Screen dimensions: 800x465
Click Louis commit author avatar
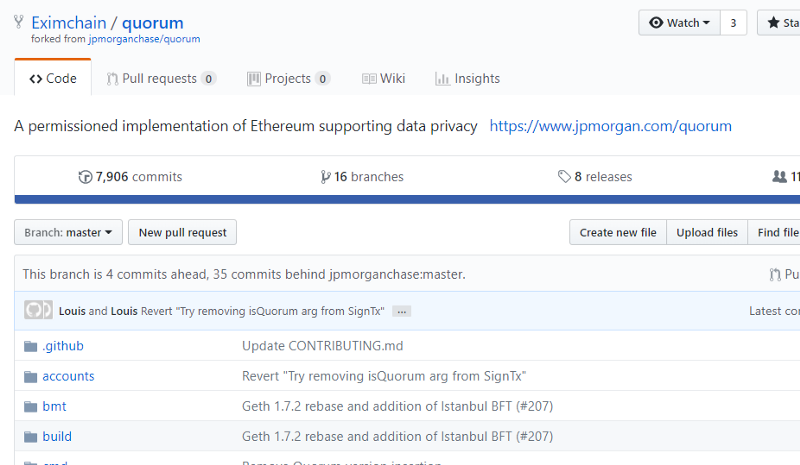tap(38, 311)
